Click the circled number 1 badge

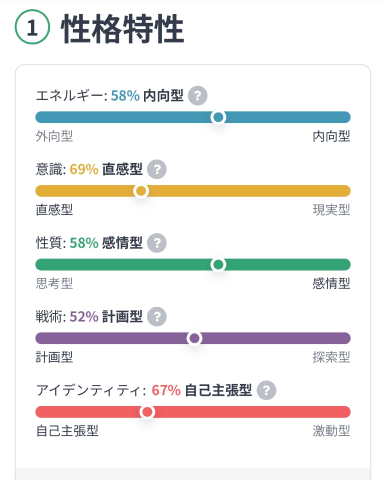coord(32,27)
